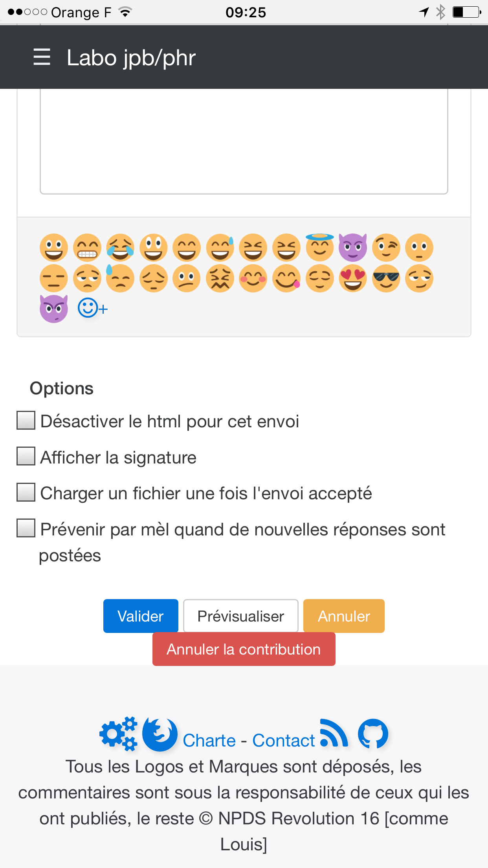Click the Prévisualiser button
Viewport: 488px width, 868px height.
pyautogui.click(x=241, y=616)
